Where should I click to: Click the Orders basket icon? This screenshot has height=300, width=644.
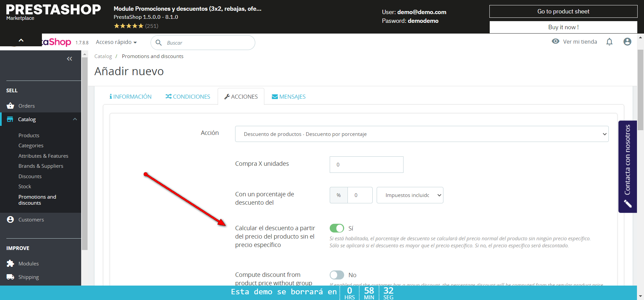point(10,106)
